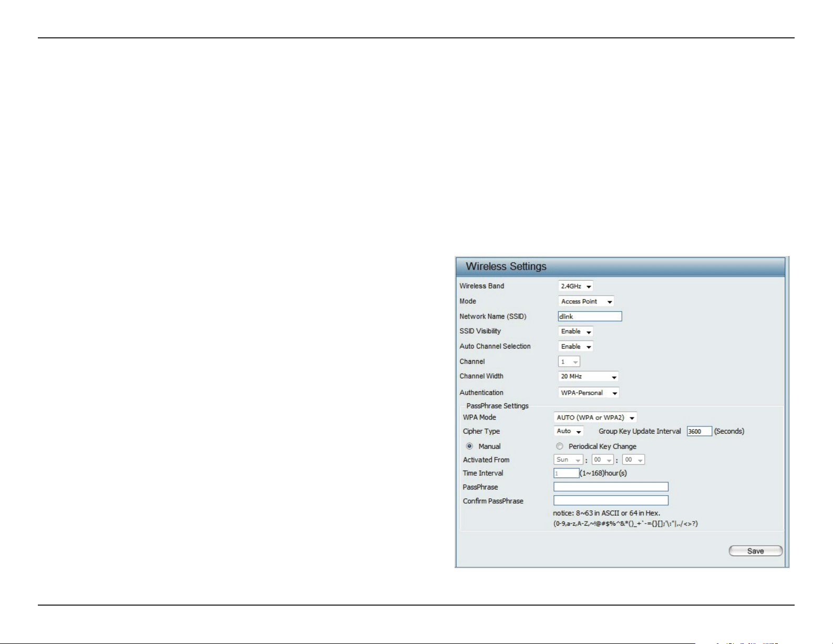Viewport: 833px width, 644px height.
Task: Click the Authentication label
Action: [481, 393]
